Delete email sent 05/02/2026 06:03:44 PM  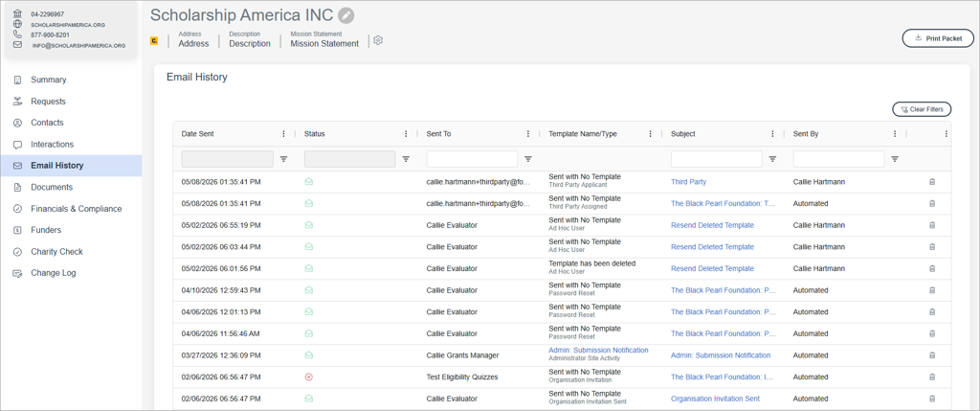click(932, 247)
